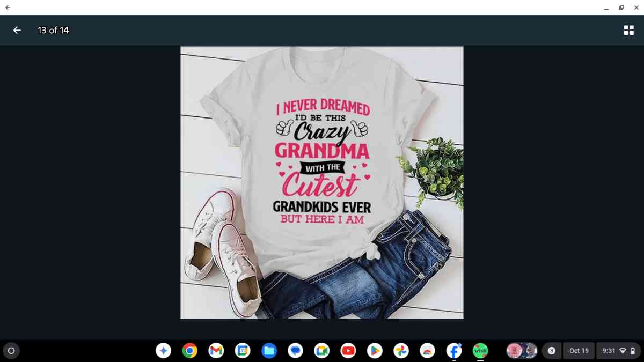
Task: Open Google Photos from the shelf
Action: (401, 351)
